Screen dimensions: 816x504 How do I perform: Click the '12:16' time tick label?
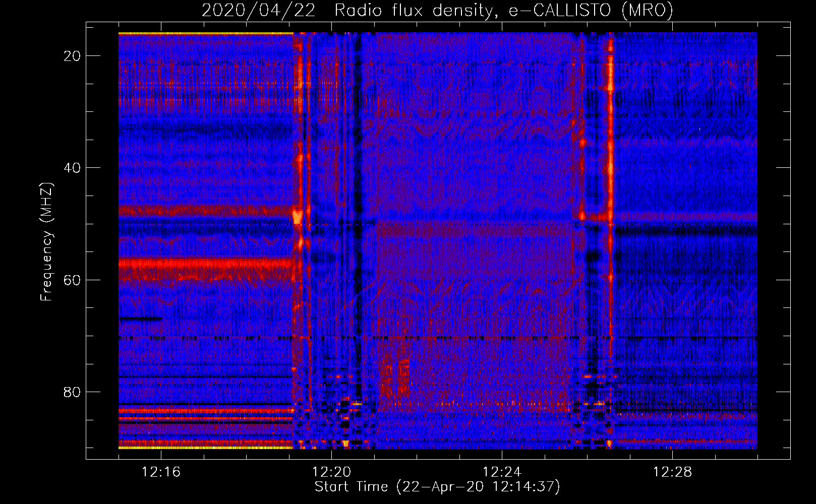161,472
